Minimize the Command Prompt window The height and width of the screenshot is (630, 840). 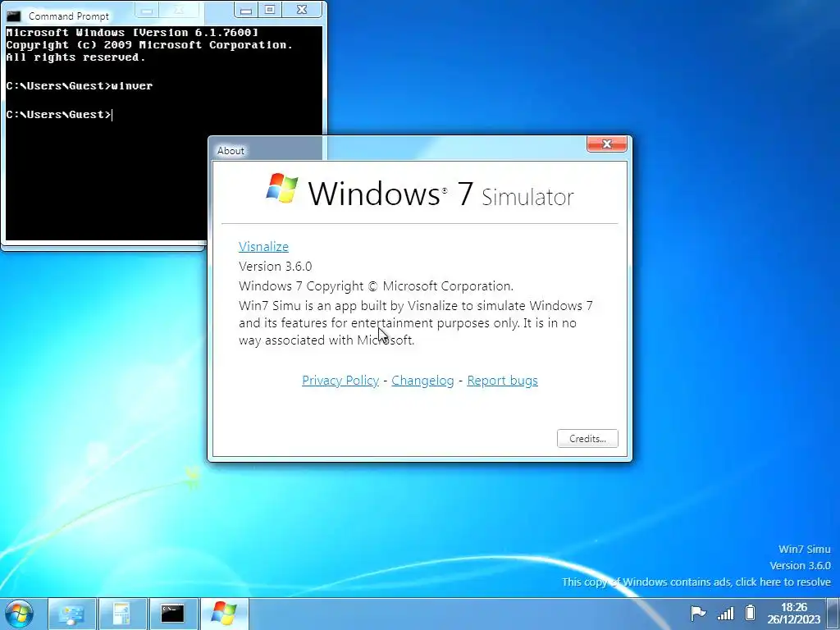(x=246, y=10)
